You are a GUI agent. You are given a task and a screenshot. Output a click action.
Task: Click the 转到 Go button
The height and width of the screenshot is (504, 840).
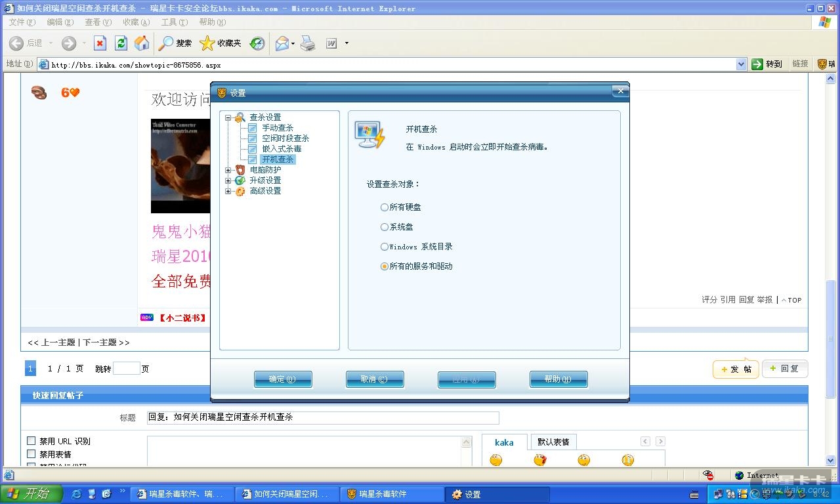tap(766, 64)
